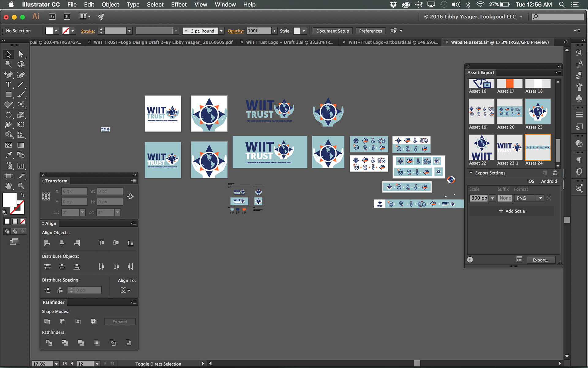Select the Asset 23 thumbnail

(x=538, y=112)
